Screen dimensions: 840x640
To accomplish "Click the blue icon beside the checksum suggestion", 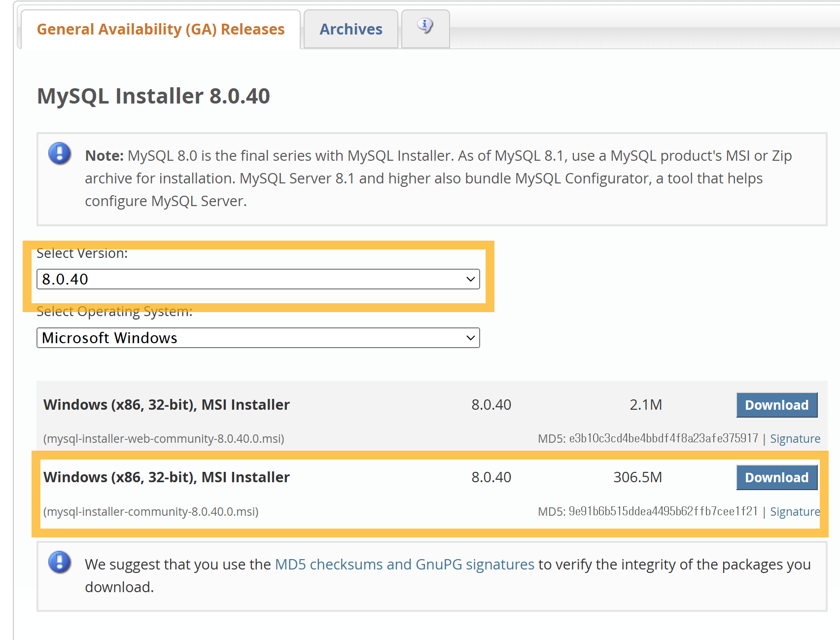I will click(60, 562).
